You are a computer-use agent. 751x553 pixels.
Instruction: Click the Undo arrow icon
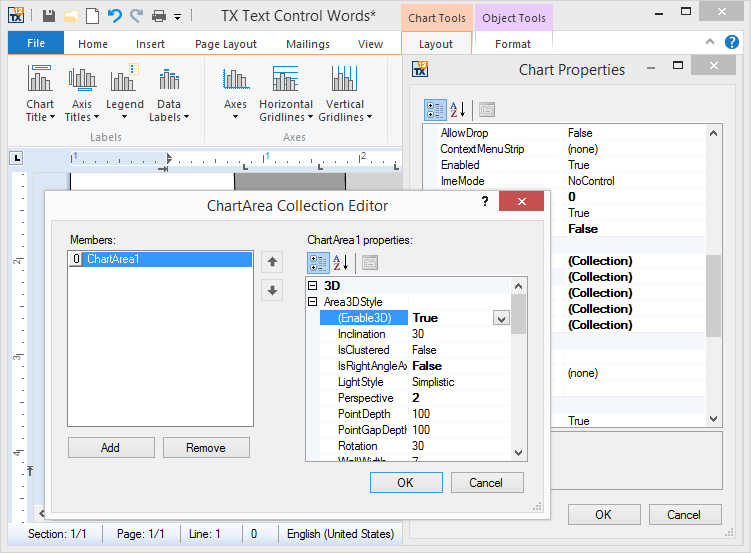pos(115,16)
